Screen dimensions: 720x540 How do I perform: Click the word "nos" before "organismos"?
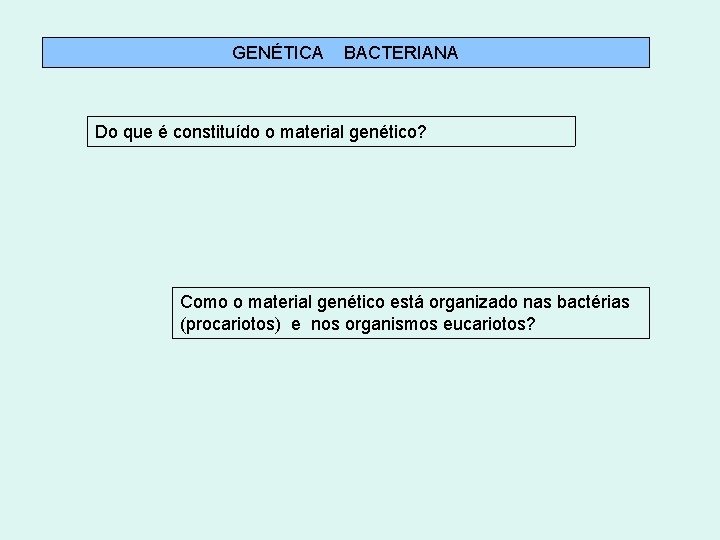point(325,325)
